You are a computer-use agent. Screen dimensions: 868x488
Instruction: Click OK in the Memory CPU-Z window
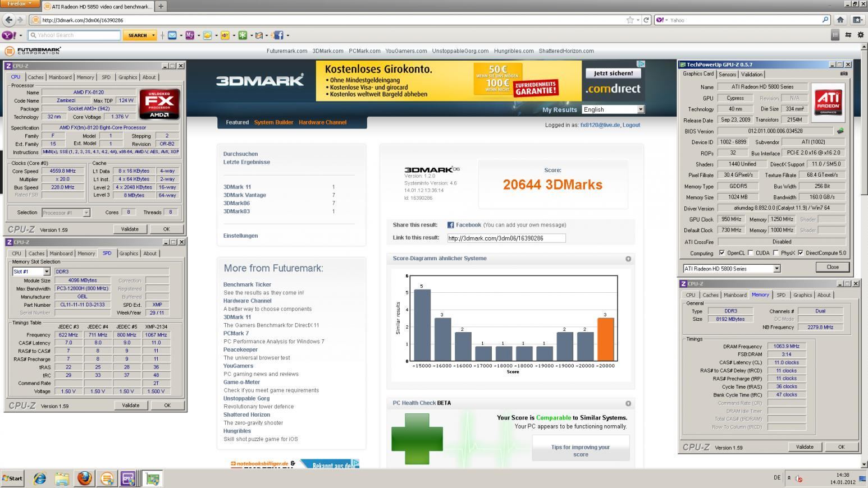[x=840, y=447]
